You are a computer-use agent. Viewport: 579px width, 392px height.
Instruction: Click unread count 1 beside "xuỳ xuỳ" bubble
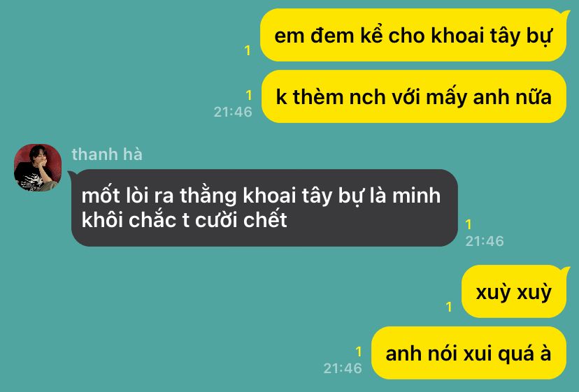coord(449,306)
